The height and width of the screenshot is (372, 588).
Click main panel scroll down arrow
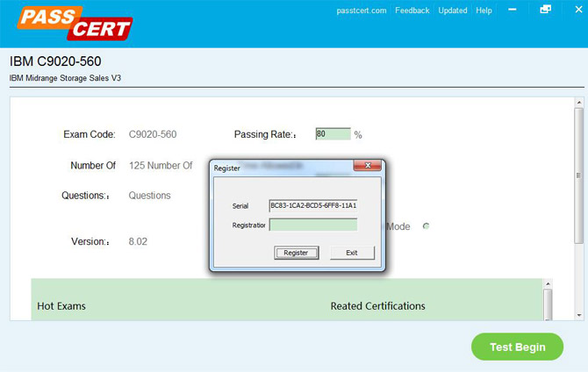click(x=579, y=315)
